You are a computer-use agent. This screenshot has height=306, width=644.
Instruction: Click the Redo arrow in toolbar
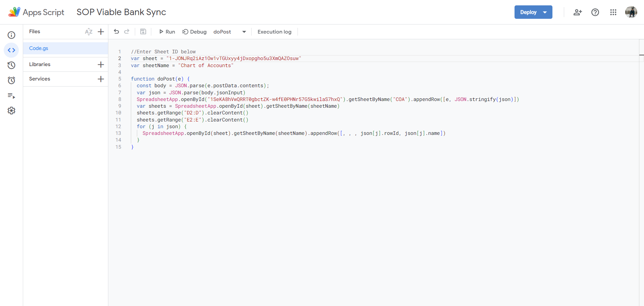coord(127,32)
